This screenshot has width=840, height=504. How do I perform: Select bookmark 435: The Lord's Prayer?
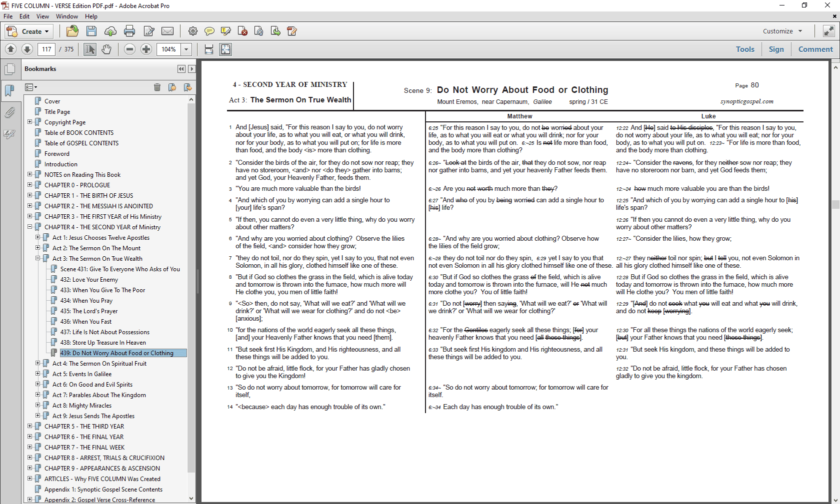point(88,311)
